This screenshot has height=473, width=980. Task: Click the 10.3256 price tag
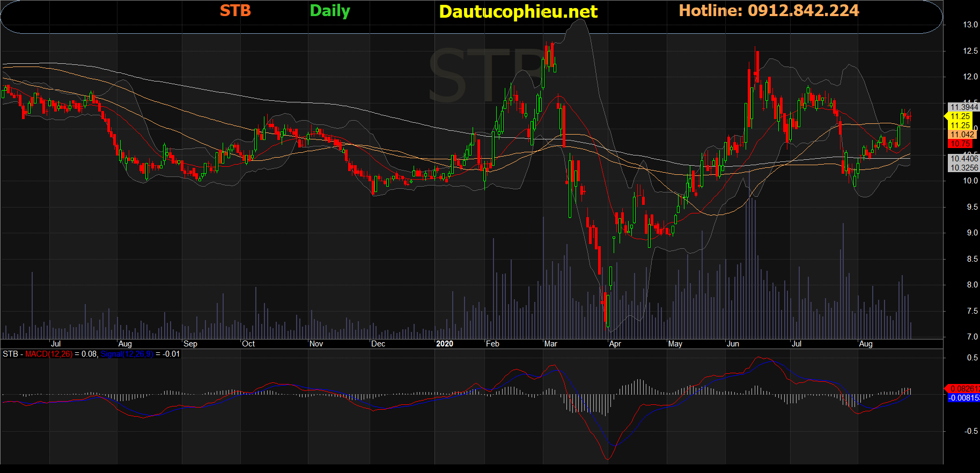click(x=963, y=168)
